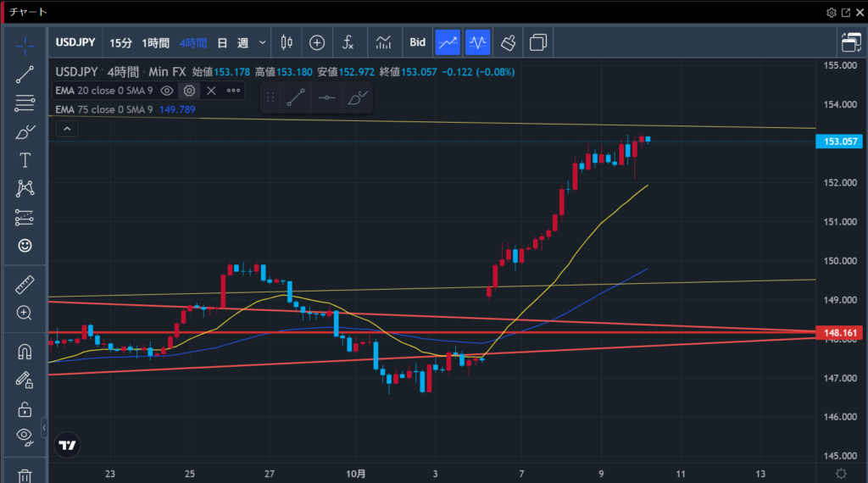This screenshot has width=868, height=483.
Task: Collapse the indicator legend with the caret
Action: [67, 129]
